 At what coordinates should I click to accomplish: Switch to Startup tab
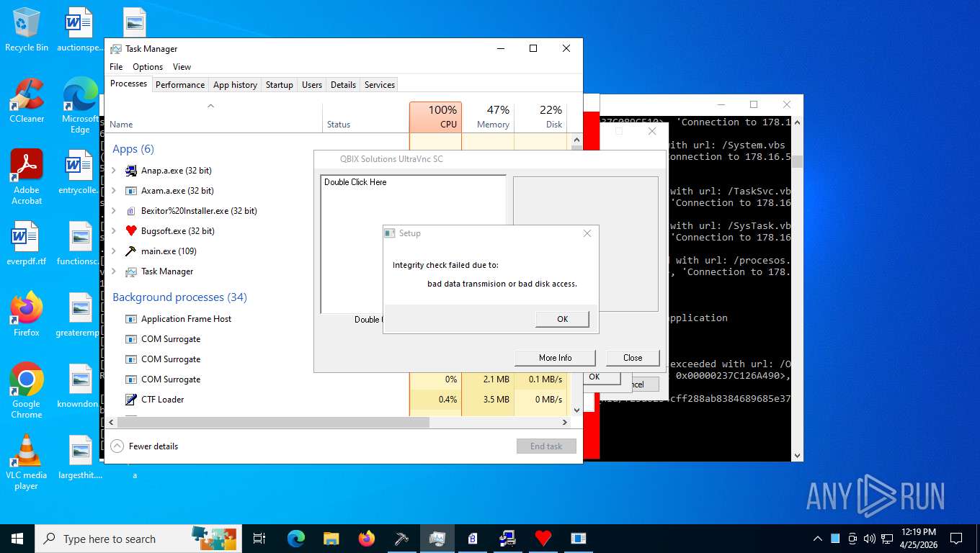pyautogui.click(x=280, y=84)
